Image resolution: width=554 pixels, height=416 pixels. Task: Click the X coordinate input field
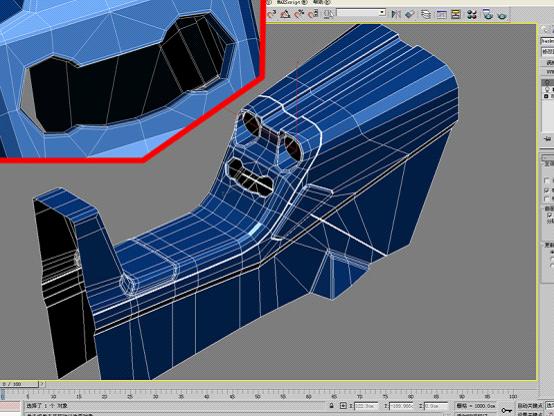tap(366, 406)
